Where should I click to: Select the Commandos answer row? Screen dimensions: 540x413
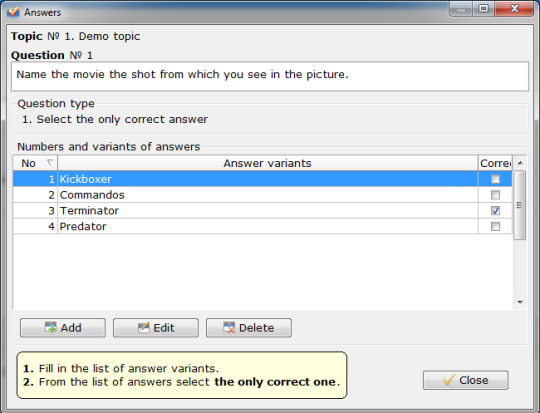coord(262,195)
